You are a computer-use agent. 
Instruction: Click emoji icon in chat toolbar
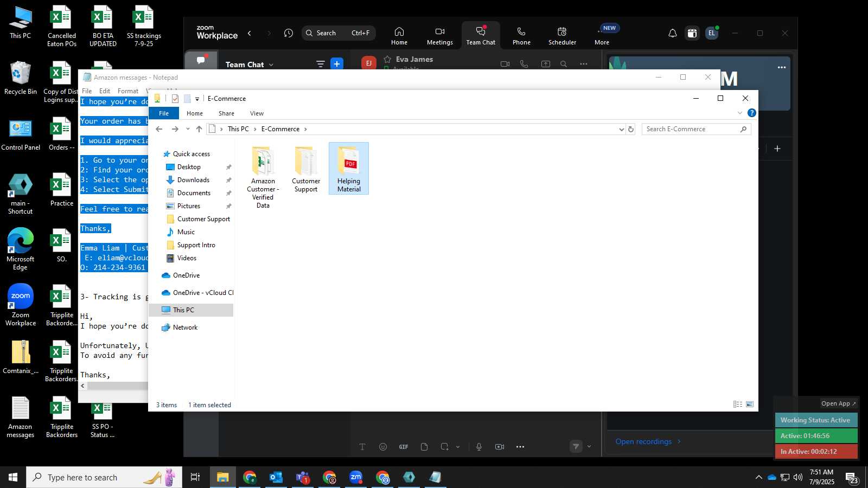(x=383, y=447)
